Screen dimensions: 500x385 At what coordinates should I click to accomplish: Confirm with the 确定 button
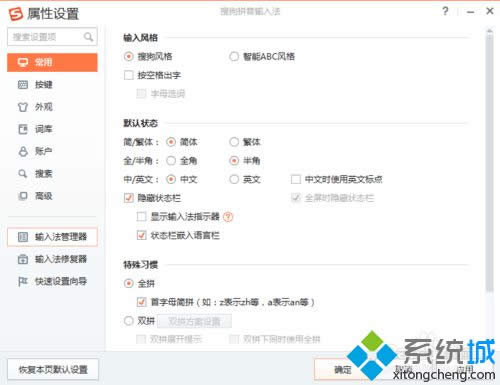click(343, 369)
